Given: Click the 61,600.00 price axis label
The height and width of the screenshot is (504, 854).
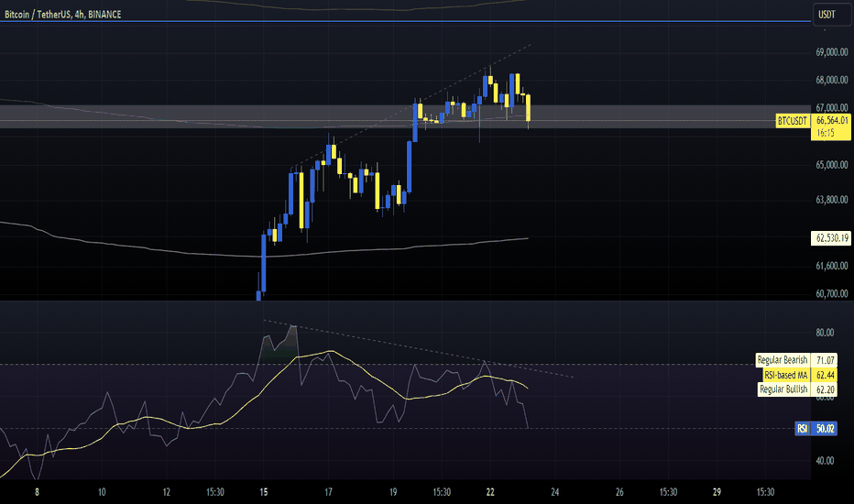Looking at the screenshot, I should [x=832, y=266].
